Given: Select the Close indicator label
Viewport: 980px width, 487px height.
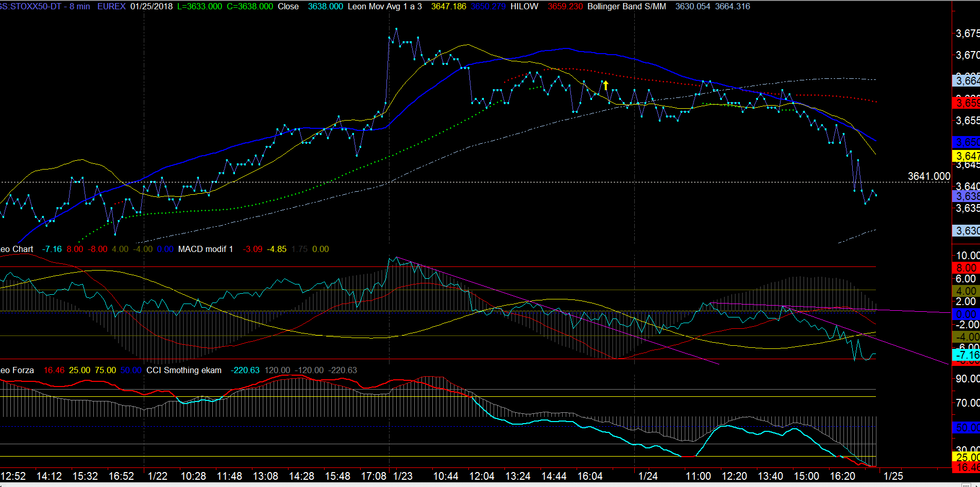Looking at the screenshot, I should (x=288, y=7).
